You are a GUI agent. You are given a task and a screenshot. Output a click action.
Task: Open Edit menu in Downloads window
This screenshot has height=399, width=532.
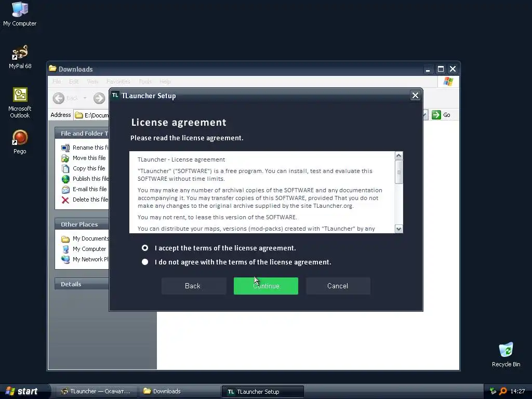point(74,82)
